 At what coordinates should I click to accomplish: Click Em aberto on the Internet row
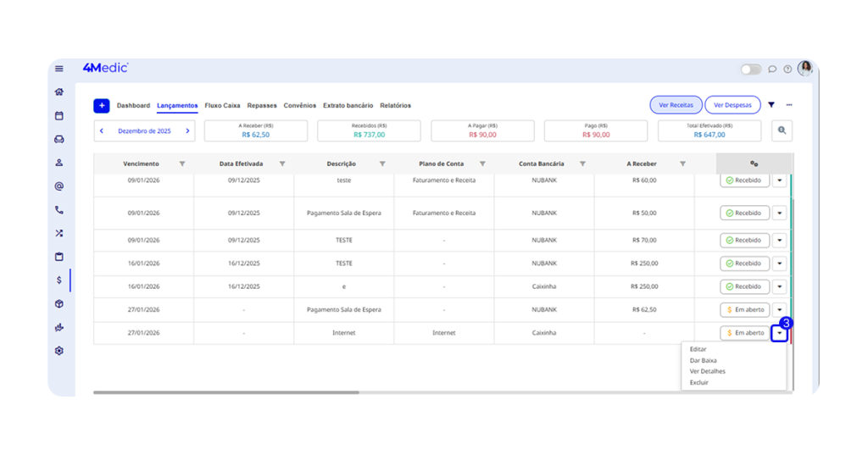pyautogui.click(x=745, y=333)
